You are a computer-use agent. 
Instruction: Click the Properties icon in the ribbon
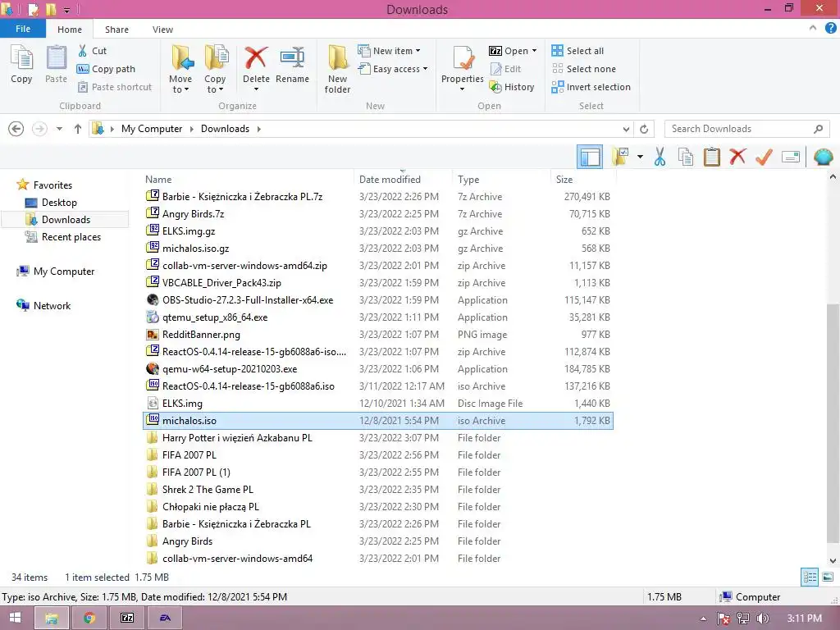[x=463, y=58]
